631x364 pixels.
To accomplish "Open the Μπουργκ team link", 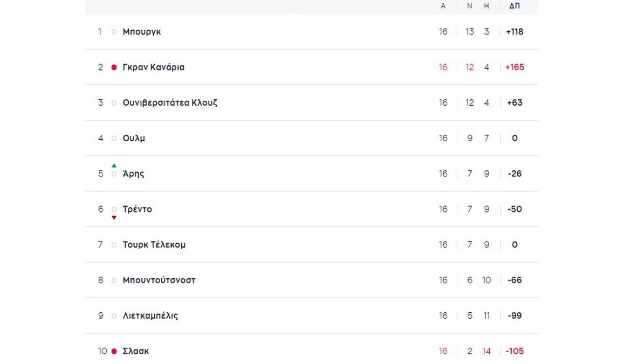I will click(142, 32).
